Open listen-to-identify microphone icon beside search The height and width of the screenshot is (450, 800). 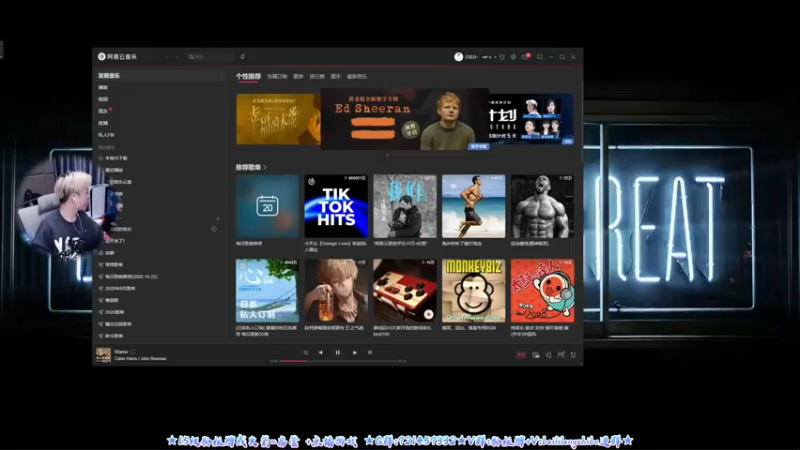[242, 57]
